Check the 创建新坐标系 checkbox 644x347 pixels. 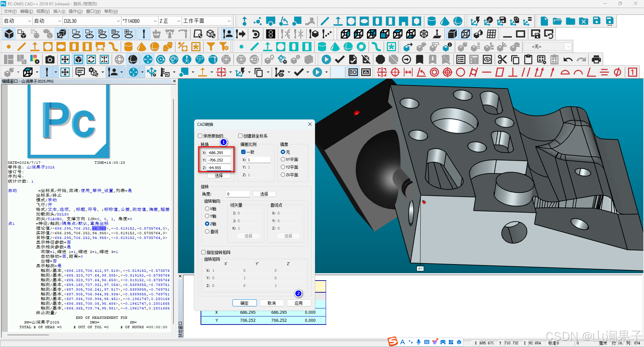click(x=240, y=136)
